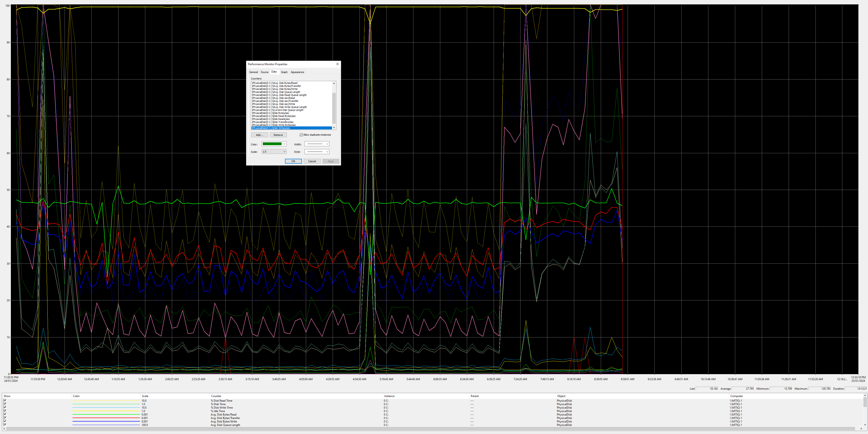
Task: Switch to the Graph tab
Action: (284, 72)
